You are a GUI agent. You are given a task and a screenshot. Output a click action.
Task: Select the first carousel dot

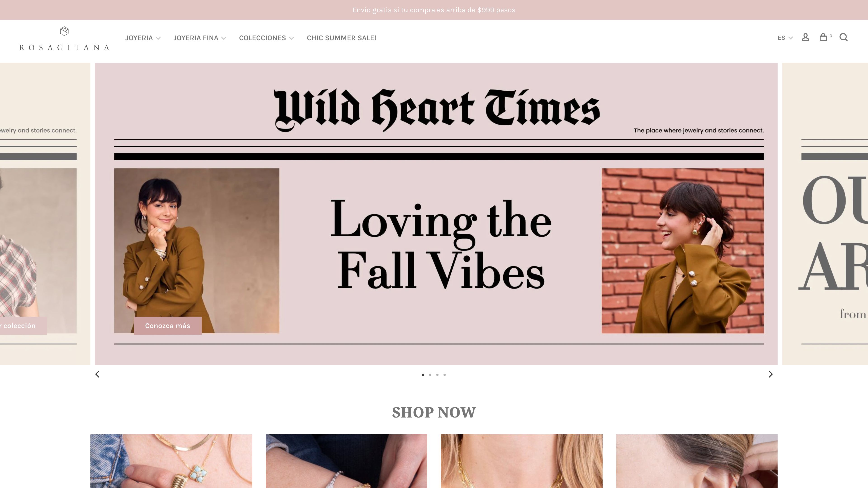coord(423,375)
